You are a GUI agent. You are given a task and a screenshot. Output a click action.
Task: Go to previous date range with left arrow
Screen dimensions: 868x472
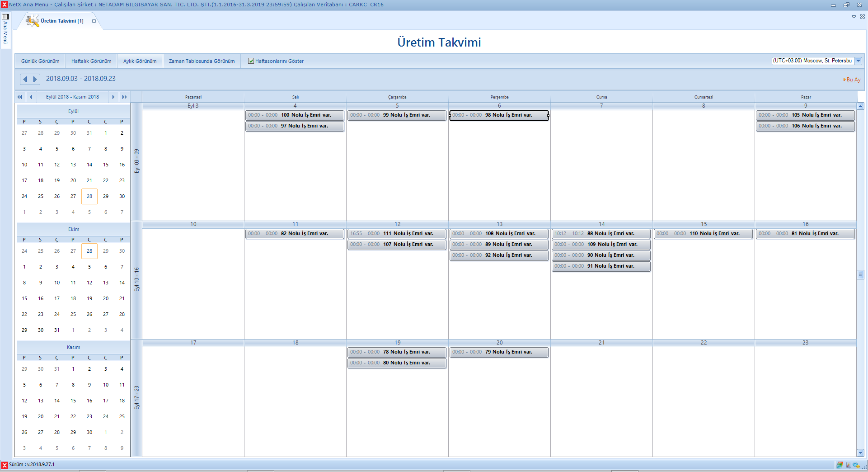pyautogui.click(x=25, y=79)
